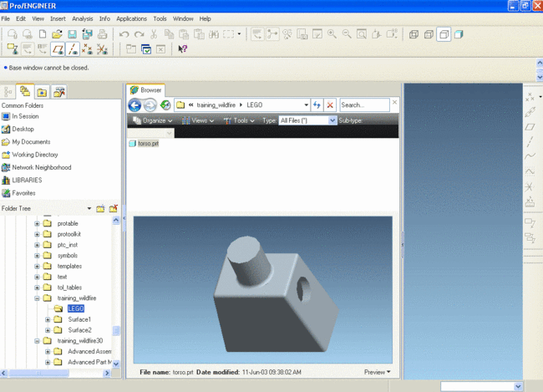Toggle coordinate systems display
543x392 pixels.
[x=102, y=49]
